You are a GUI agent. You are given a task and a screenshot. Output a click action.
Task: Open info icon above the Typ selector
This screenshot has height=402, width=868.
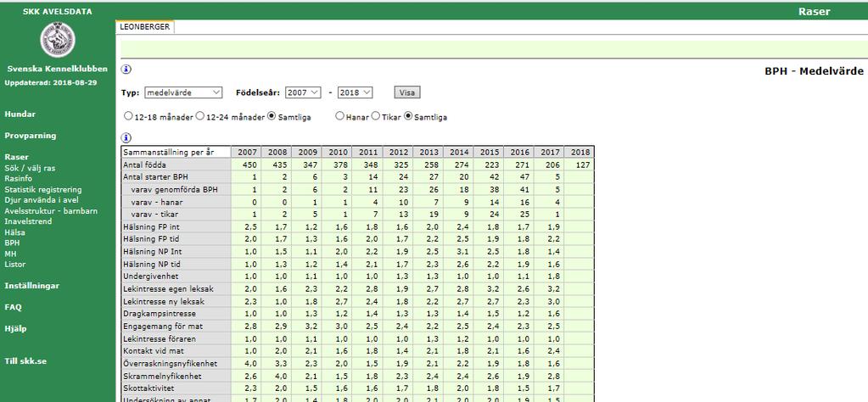tap(126, 69)
